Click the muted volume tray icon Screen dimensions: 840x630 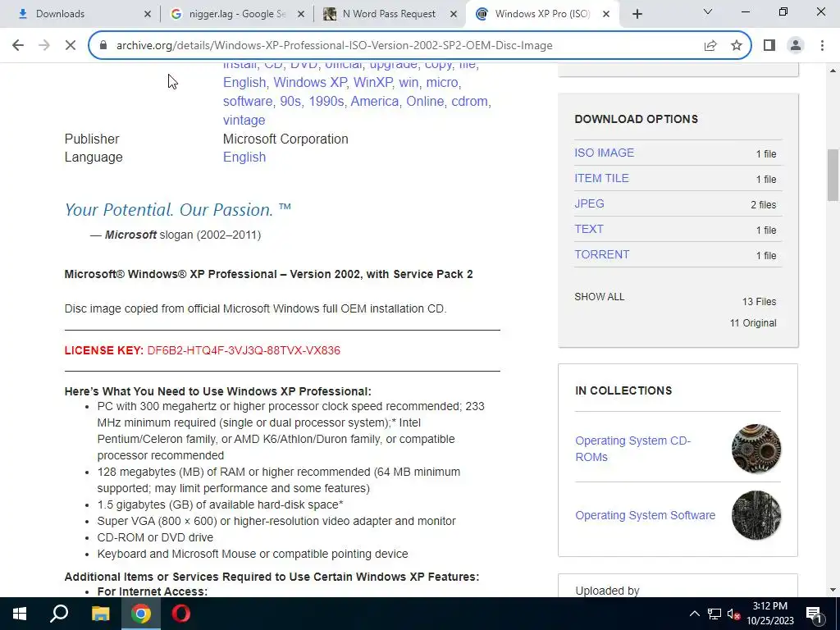(x=733, y=614)
